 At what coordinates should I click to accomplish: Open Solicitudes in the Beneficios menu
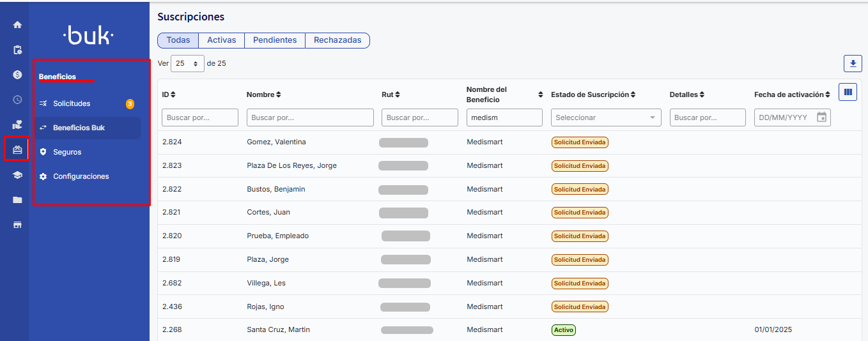72,103
